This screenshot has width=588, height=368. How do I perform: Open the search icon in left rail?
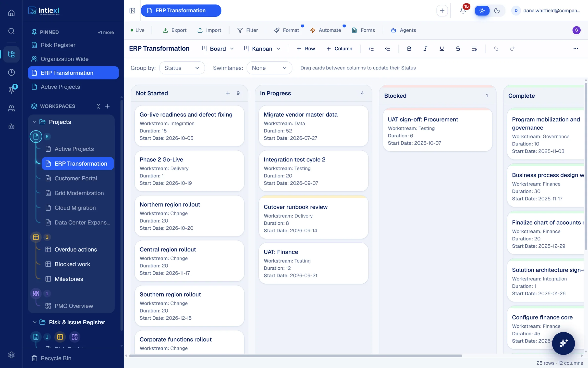(11, 31)
